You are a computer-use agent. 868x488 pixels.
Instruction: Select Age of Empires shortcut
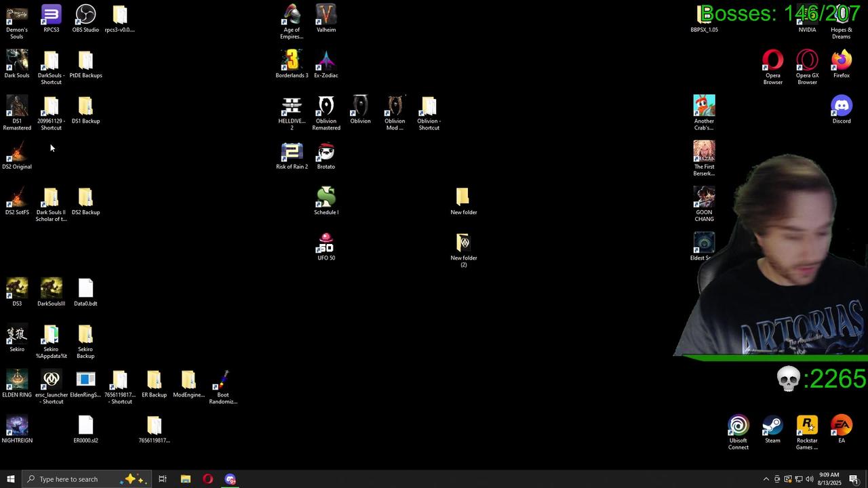coord(292,22)
